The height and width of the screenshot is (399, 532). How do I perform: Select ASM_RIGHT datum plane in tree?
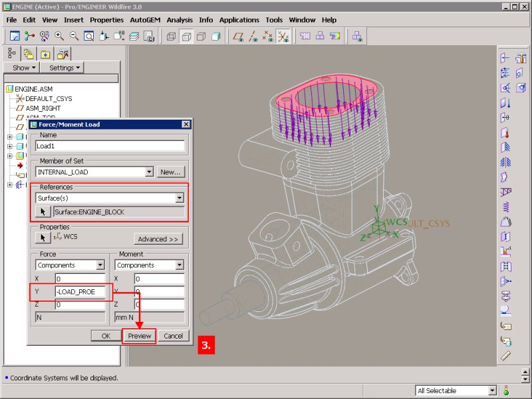[x=43, y=108]
